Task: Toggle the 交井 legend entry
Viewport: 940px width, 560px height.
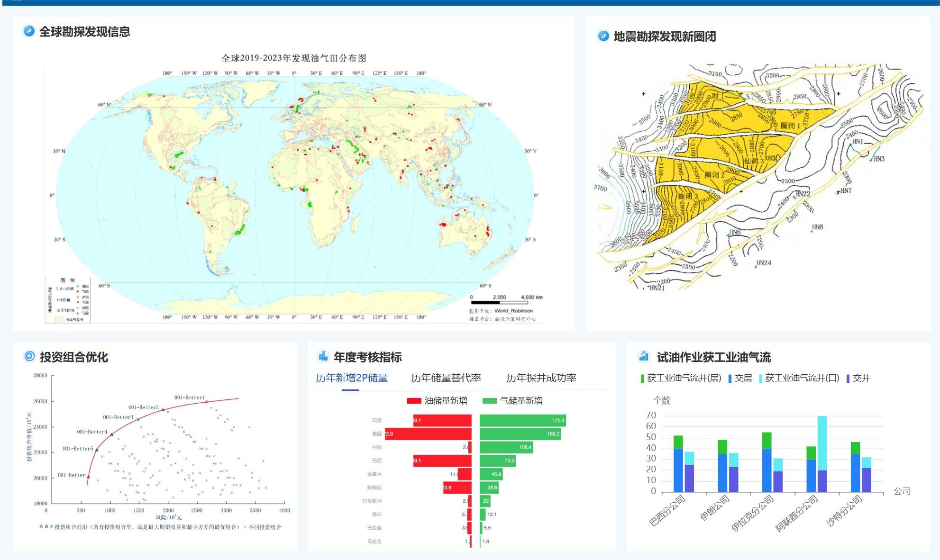Action: [x=858, y=378]
